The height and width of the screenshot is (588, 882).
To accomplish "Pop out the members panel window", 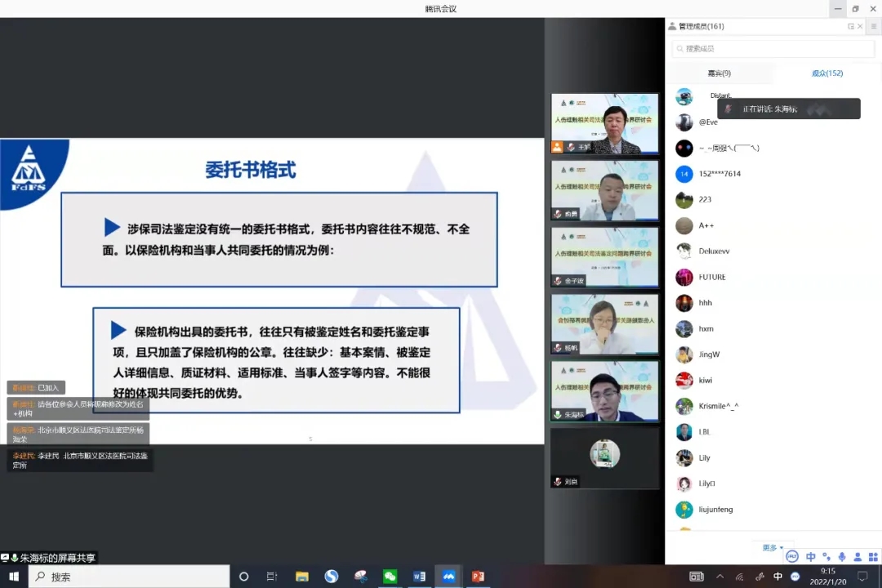I will (x=850, y=26).
